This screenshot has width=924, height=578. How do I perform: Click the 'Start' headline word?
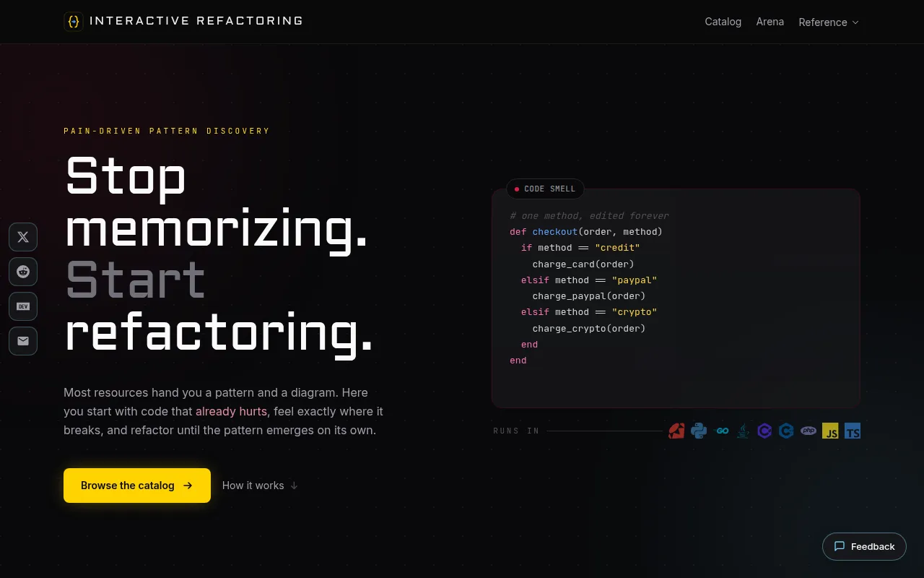[136, 280]
